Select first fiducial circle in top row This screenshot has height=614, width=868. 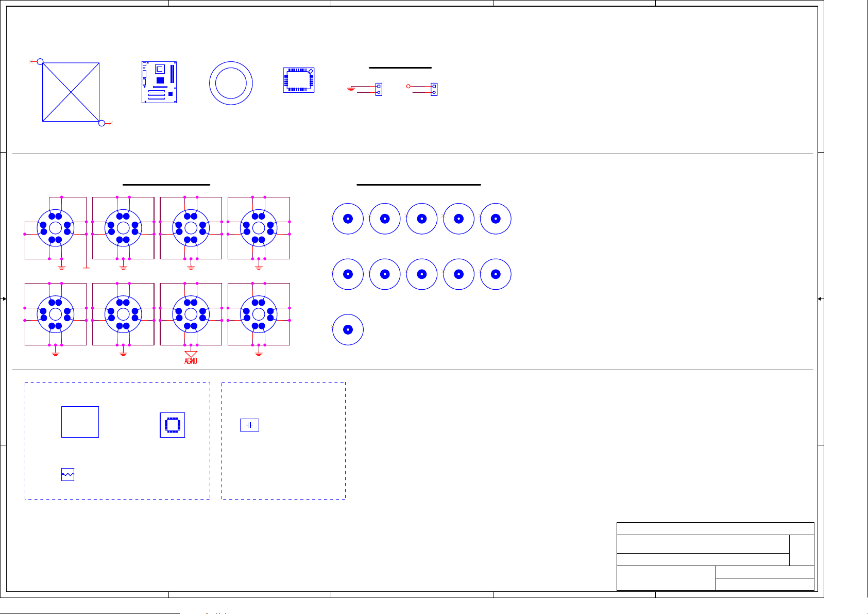coord(348,219)
